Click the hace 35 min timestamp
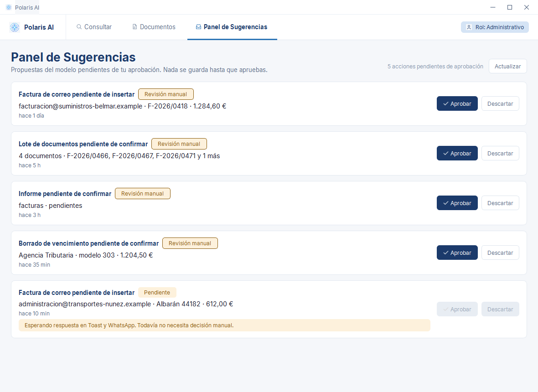The image size is (538, 392). coord(34,265)
